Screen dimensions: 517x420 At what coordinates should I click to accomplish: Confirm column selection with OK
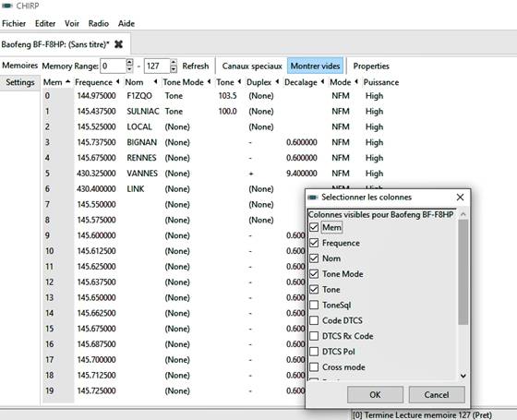[x=375, y=395]
